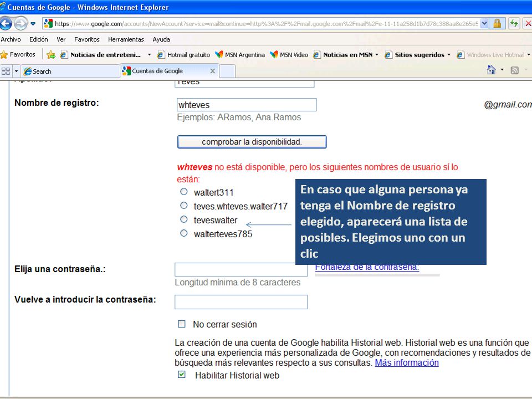Click the Longitud mínima de 8 caracteres text

coord(238,282)
